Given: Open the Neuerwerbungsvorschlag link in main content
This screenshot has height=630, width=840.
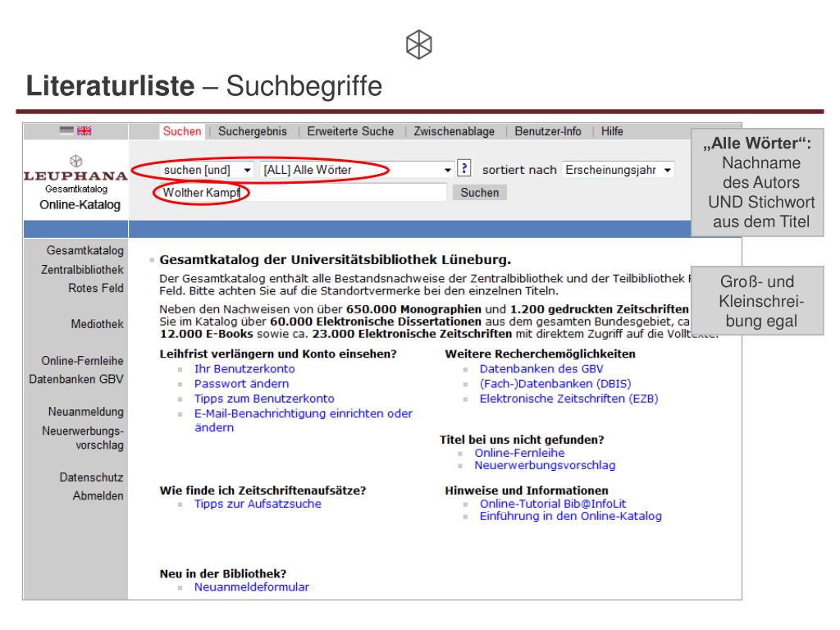Looking at the screenshot, I should click(x=545, y=465).
